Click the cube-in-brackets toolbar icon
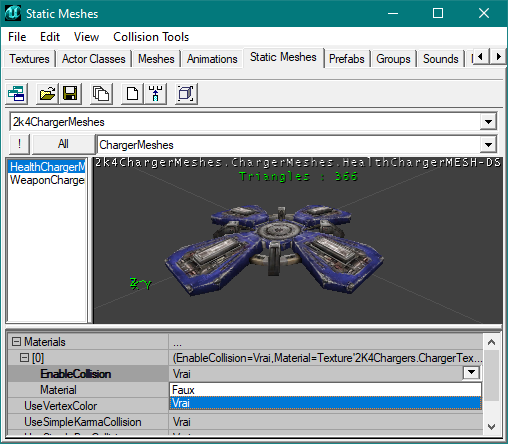Screen dimensions: 508x444 186,94
